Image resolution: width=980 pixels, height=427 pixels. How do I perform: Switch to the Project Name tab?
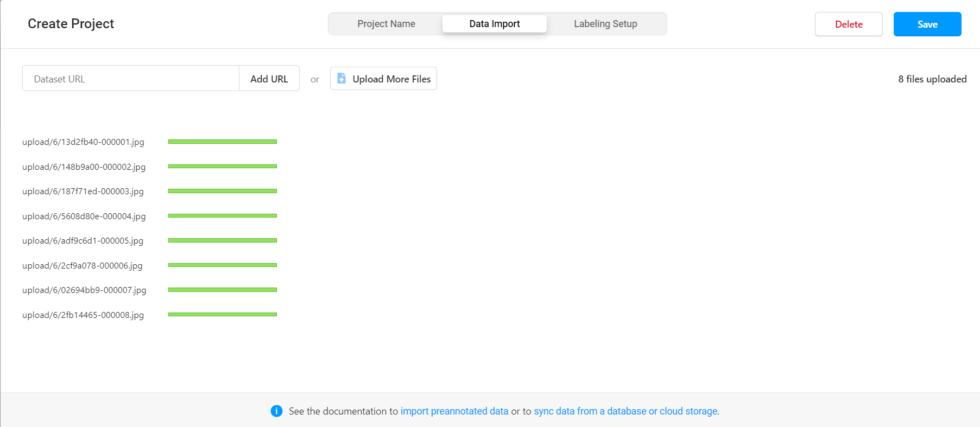tap(386, 24)
